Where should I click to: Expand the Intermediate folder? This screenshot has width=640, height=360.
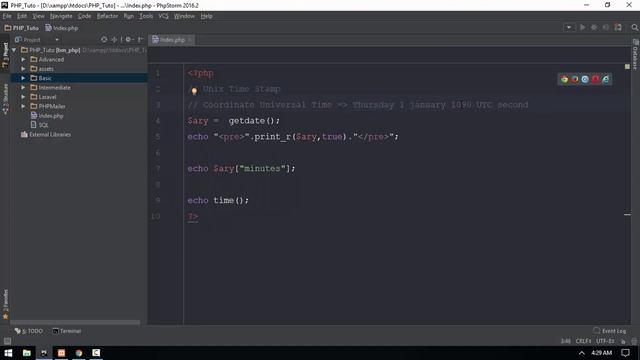(x=23, y=88)
